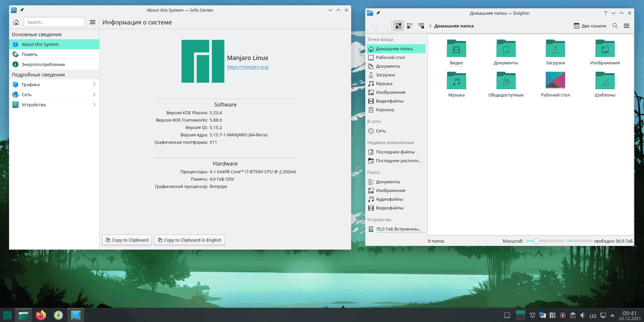Go forward in Dolphin navigation history
The height and width of the screenshot is (322, 644).
[385, 26]
